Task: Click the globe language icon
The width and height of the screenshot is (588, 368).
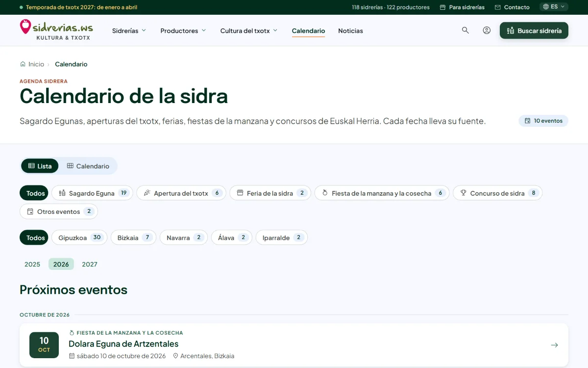Action: (546, 7)
